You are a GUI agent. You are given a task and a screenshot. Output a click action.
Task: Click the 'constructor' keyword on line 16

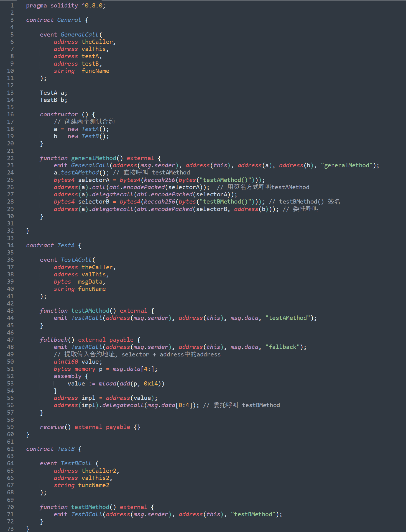(59, 114)
